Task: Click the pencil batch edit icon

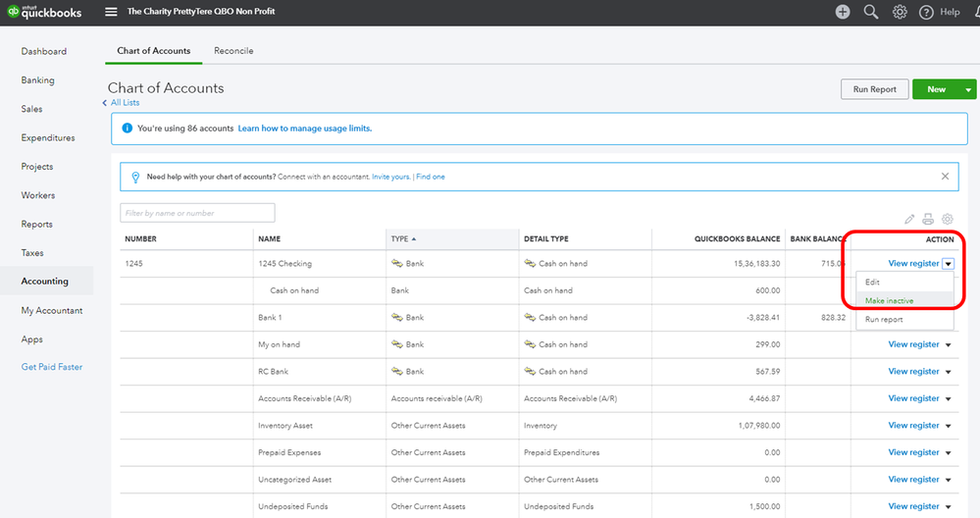Action: point(909,219)
